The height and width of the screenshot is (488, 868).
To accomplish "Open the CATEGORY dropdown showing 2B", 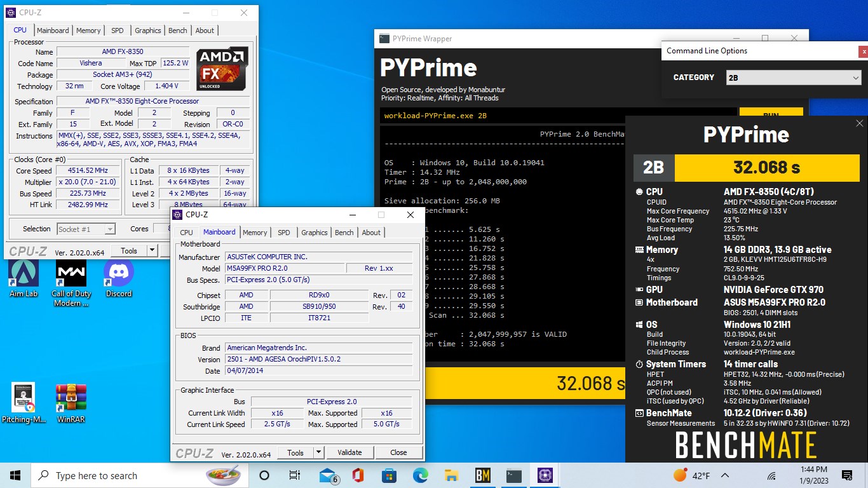I will (x=794, y=78).
